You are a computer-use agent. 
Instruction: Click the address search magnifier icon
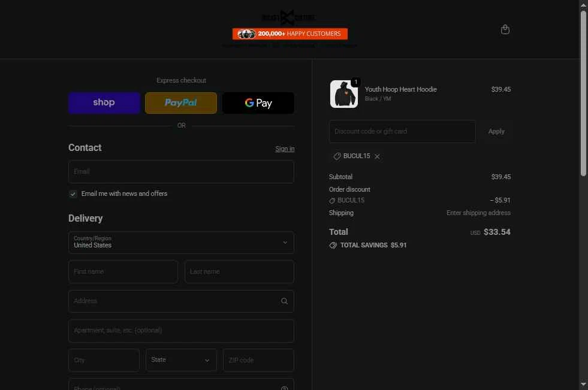[x=284, y=301]
